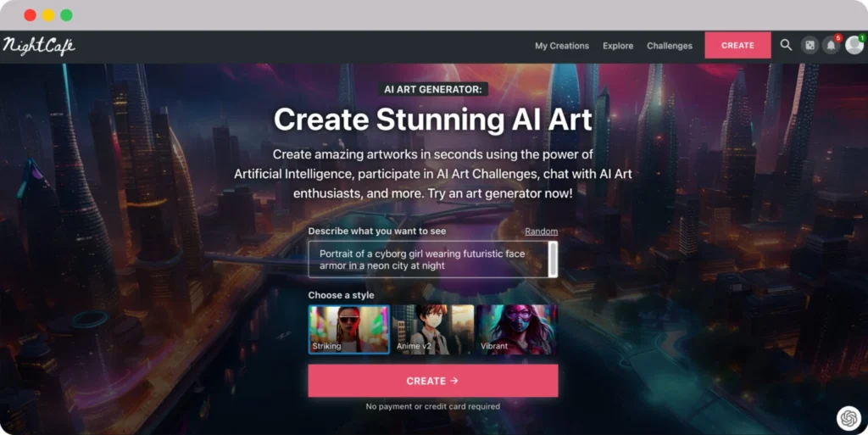Select the Anime v2 style

tap(433, 329)
